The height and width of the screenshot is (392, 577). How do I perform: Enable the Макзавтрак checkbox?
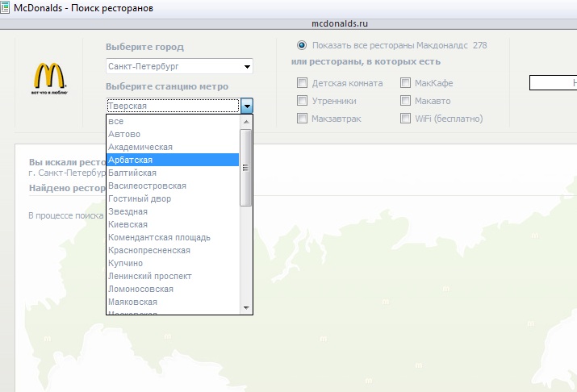[x=302, y=118]
